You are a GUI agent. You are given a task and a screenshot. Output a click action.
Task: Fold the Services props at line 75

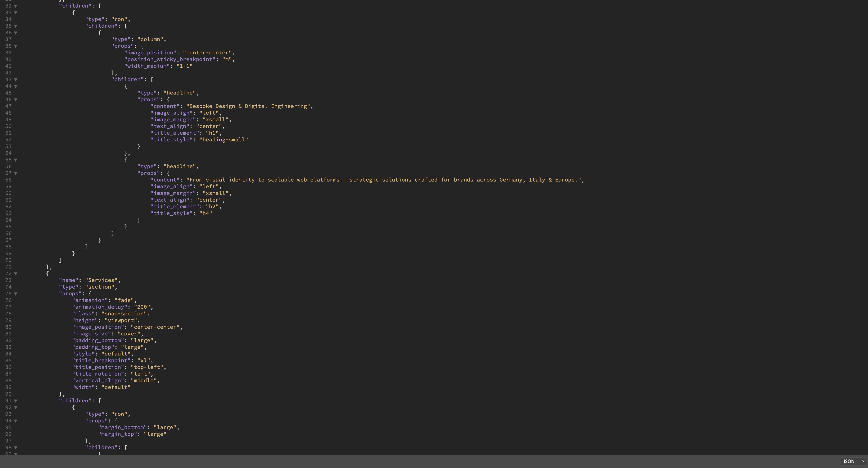pos(15,294)
